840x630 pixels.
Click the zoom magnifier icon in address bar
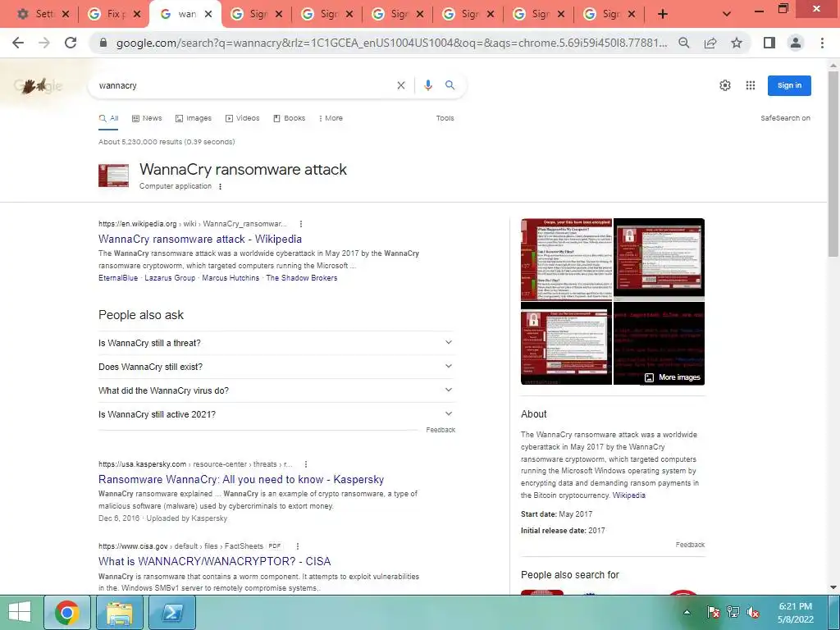pos(684,43)
